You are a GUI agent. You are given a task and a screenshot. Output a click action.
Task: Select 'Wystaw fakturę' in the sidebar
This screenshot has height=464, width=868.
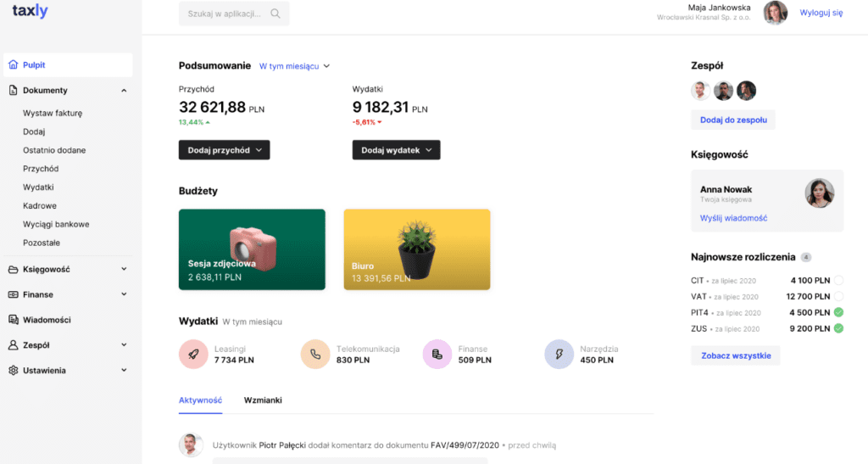coord(53,113)
